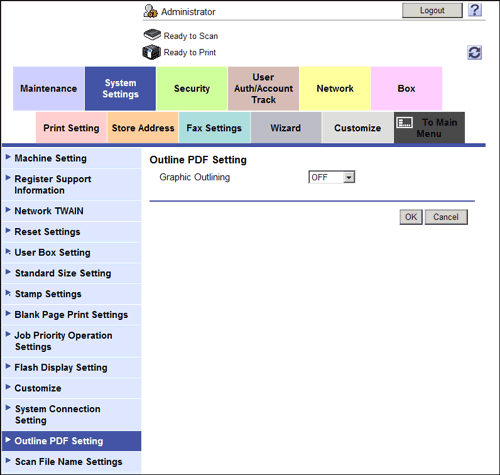Open the Security tab

click(x=192, y=89)
